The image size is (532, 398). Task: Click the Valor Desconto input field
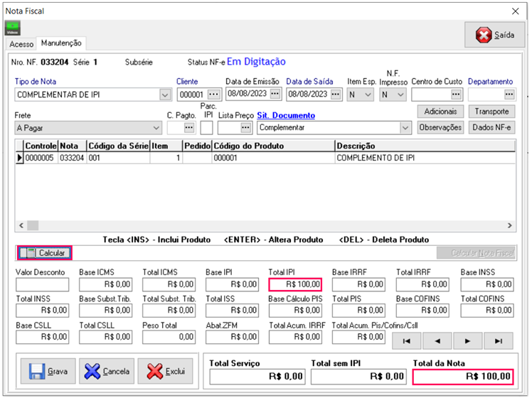pos(43,285)
